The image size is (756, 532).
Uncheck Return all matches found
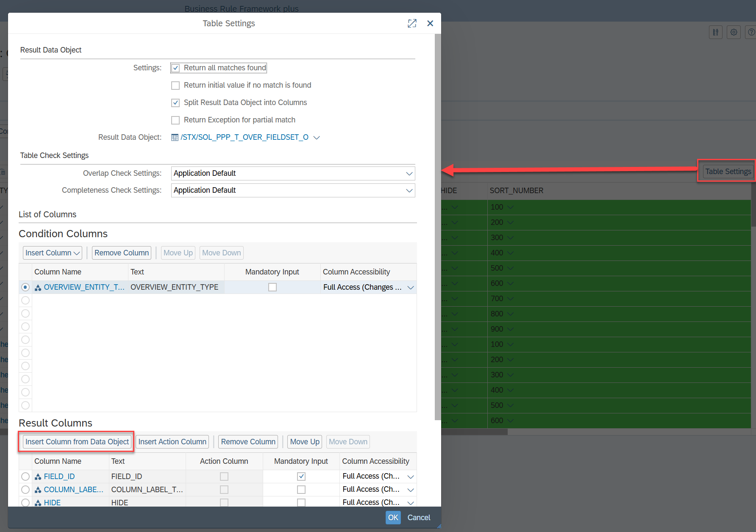click(175, 68)
